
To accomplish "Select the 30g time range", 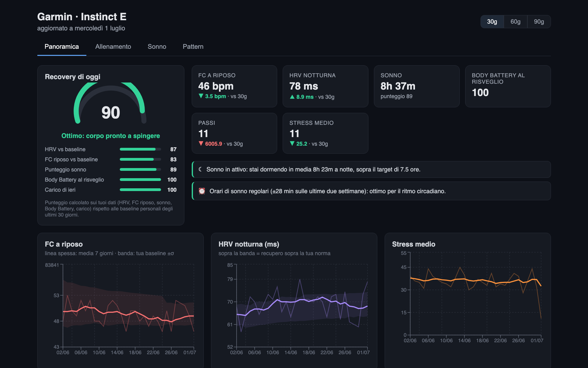I will pos(492,22).
